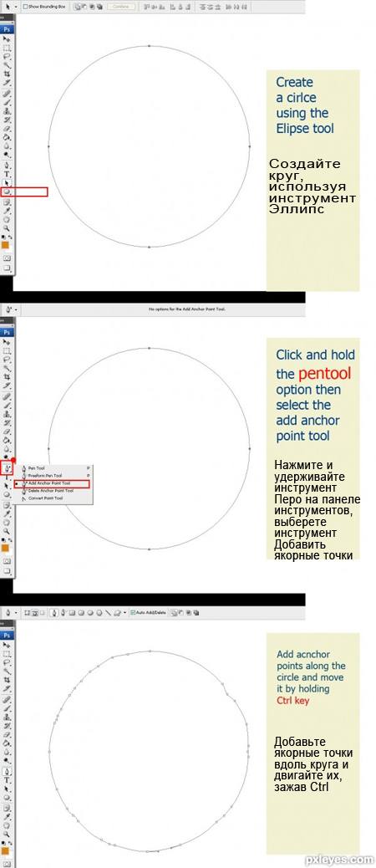Enable the Show Bounding Box checkbox
This screenshot has width=376, height=868.
tap(25, 7)
